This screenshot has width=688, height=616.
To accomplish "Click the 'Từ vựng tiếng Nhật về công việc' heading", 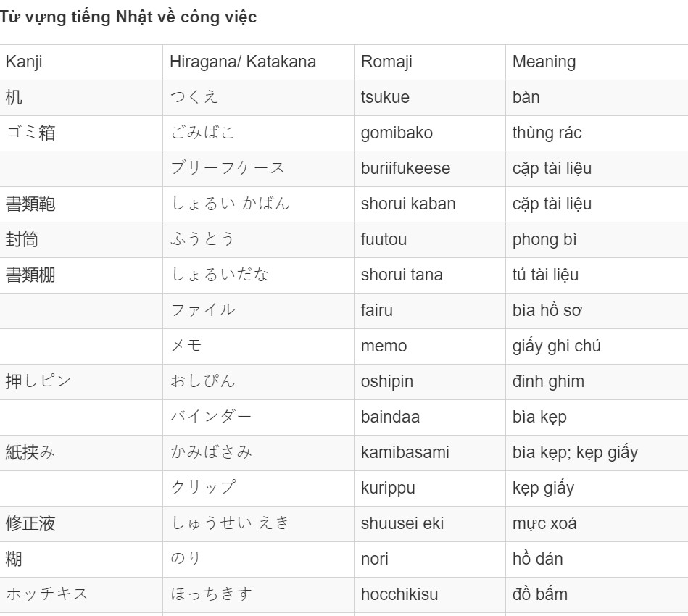I will coord(128,17).
